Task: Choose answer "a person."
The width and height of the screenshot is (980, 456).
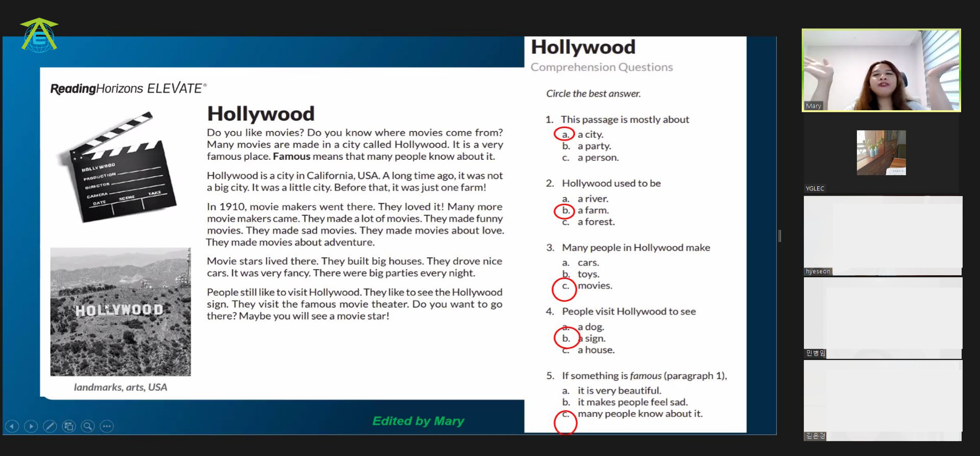Action: (598, 158)
